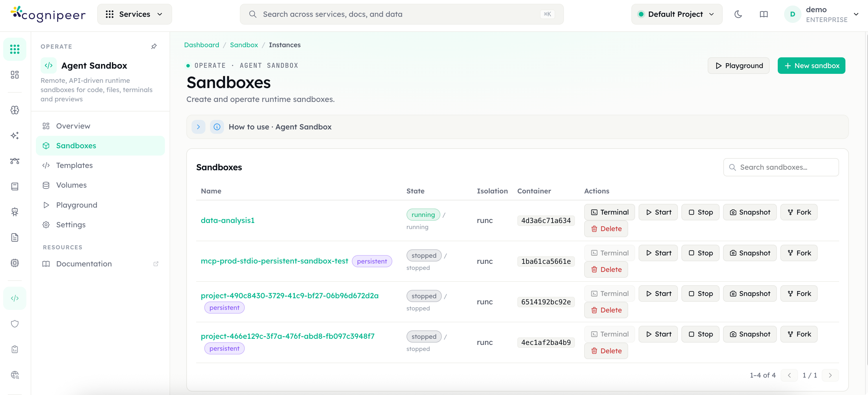Pin the Operate sidebar panel

[154, 46]
